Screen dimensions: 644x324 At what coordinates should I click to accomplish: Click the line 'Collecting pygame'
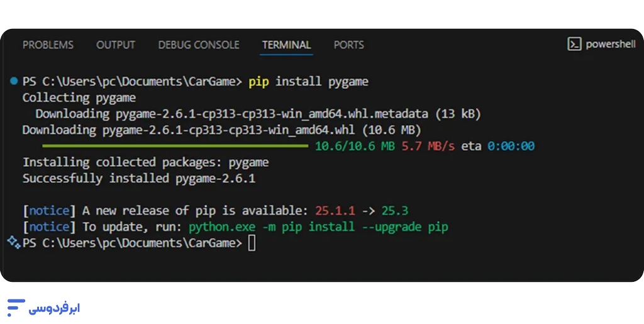click(79, 98)
